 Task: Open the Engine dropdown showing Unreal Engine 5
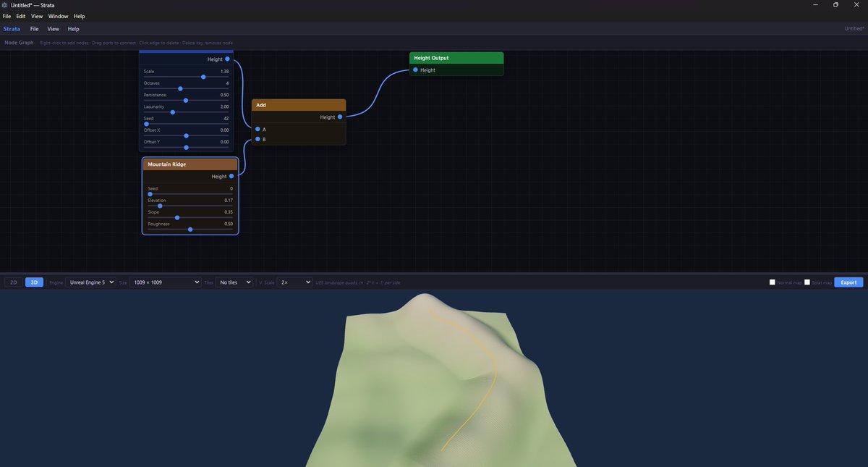90,282
